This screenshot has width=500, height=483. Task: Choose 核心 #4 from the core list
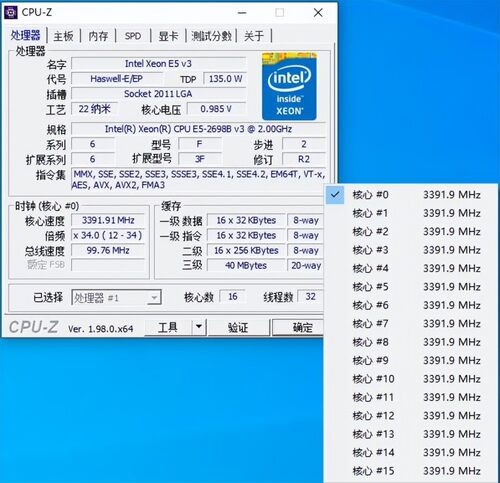click(x=410, y=268)
